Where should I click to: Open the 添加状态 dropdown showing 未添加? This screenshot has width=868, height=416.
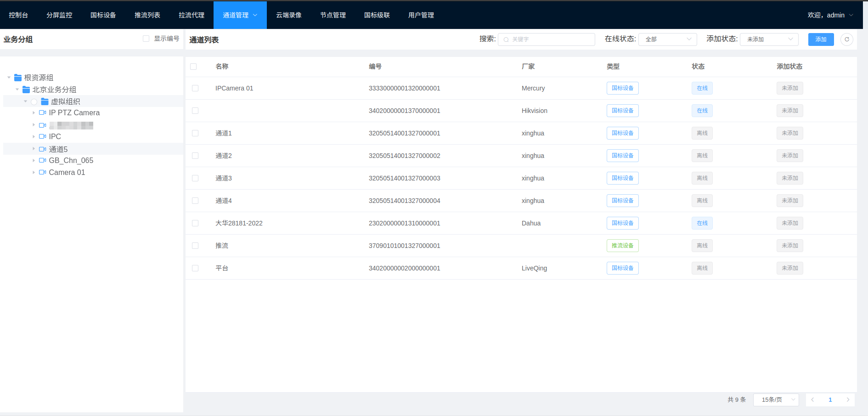(769, 39)
